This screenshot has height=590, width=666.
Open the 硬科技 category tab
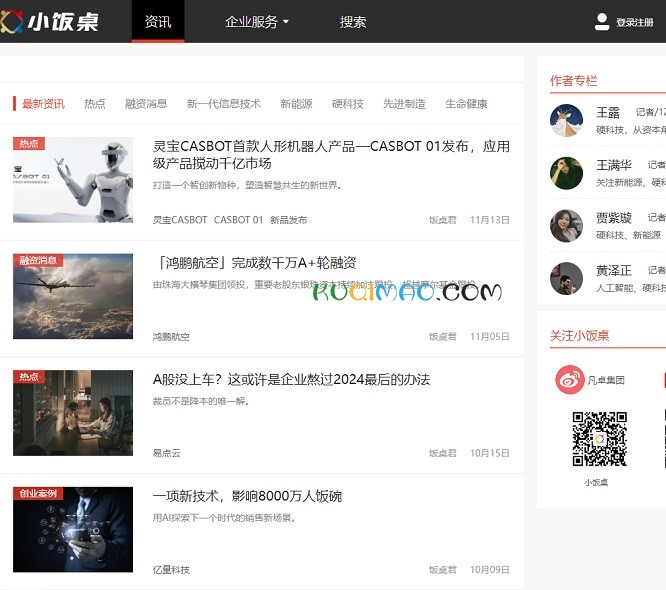coord(347,104)
